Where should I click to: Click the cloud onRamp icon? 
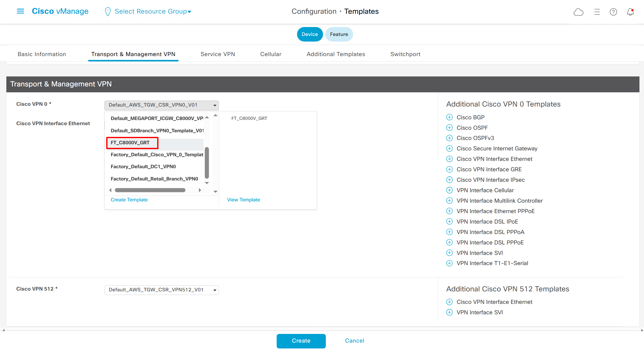click(578, 12)
